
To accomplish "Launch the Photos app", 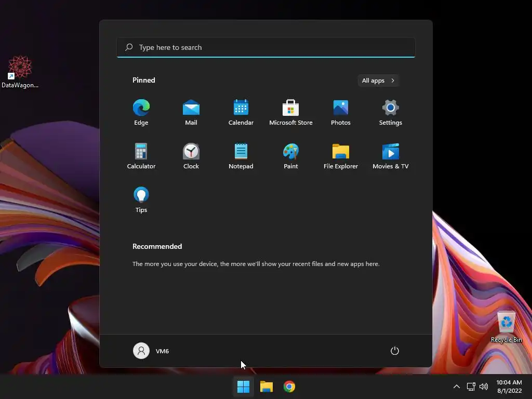I will pos(341,113).
